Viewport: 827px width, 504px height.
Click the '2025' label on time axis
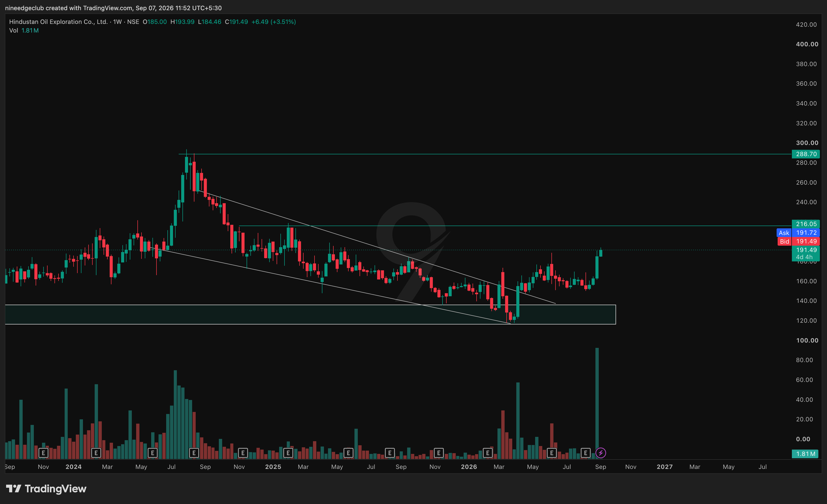point(273,466)
